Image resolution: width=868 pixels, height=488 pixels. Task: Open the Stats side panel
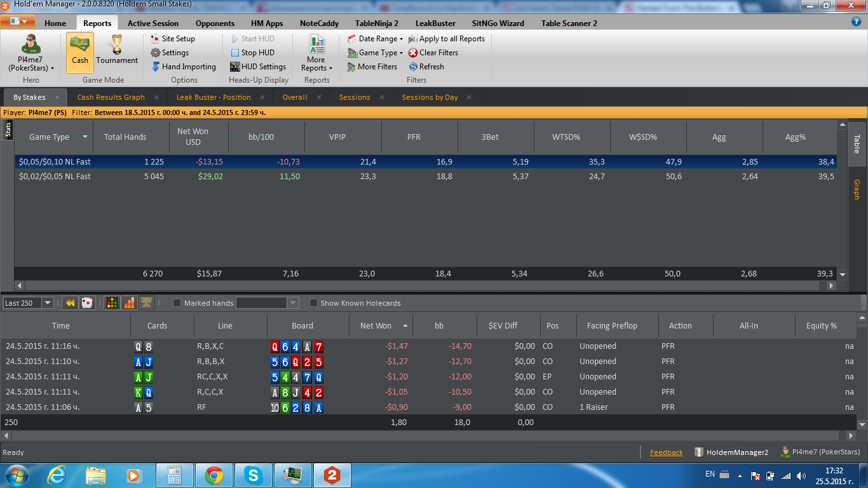(x=8, y=131)
